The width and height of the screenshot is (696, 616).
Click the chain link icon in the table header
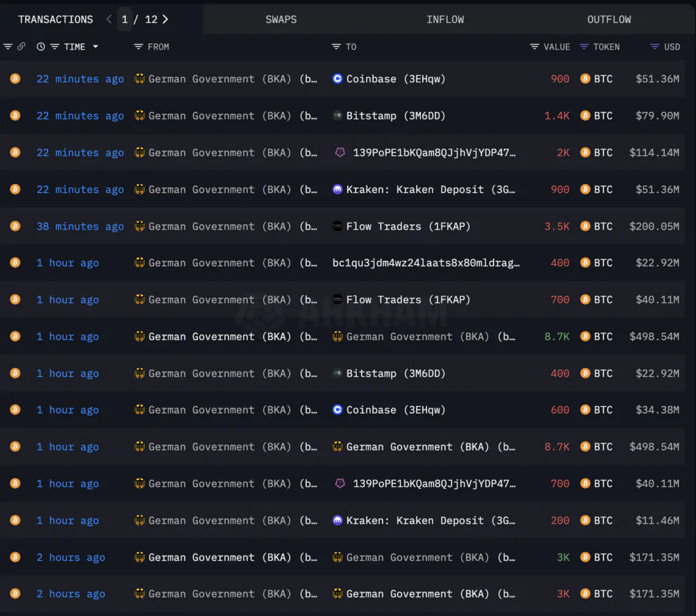(x=21, y=47)
